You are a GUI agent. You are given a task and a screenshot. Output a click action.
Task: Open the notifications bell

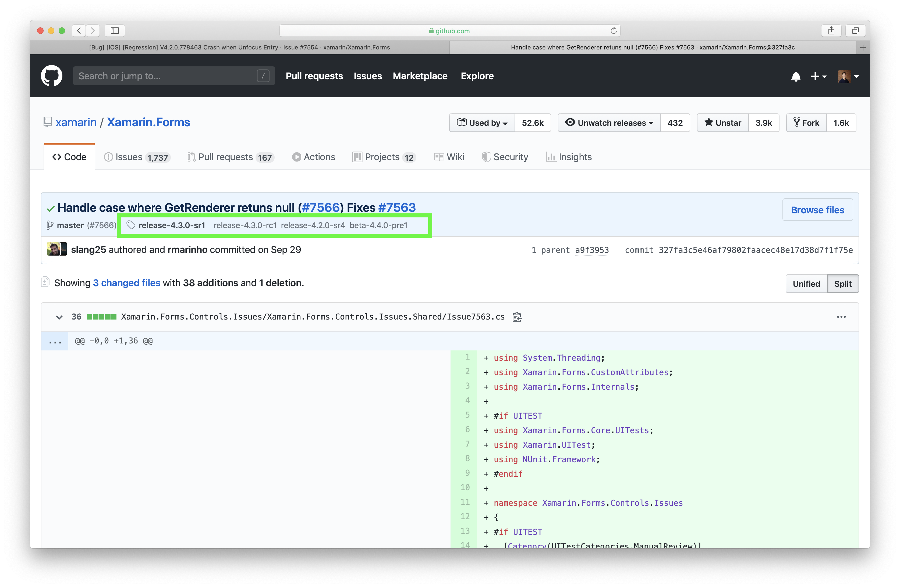(x=796, y=76)
